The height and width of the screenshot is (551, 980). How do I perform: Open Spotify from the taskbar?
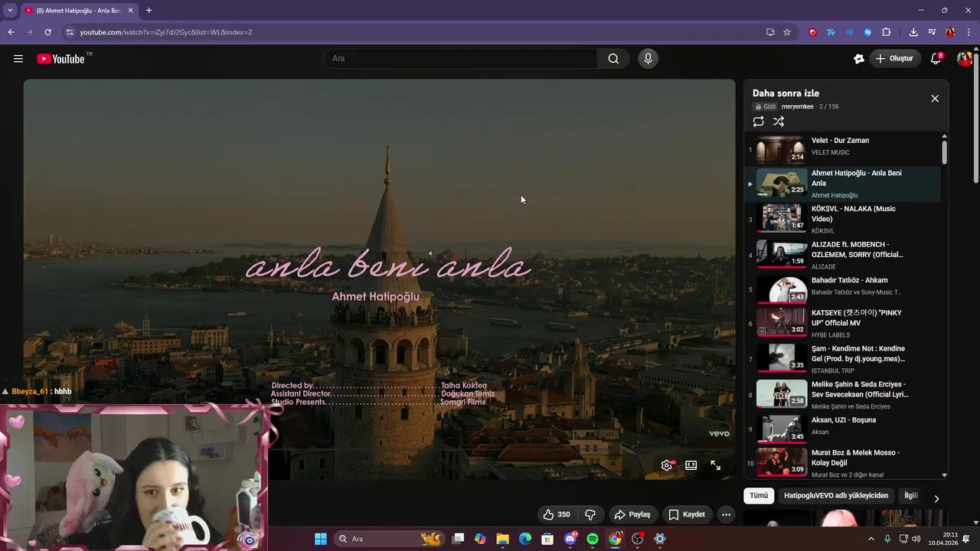tap(593, 539)
